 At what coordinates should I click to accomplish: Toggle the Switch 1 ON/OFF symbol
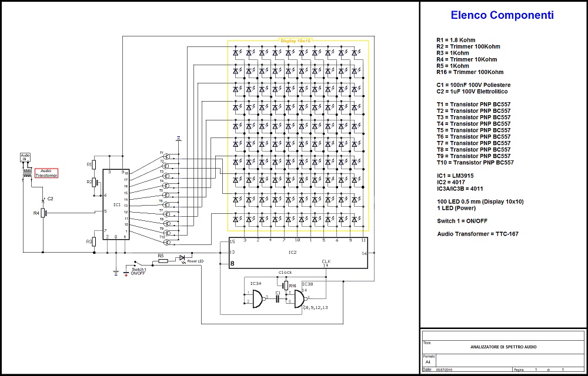click(x=138, y=263)
